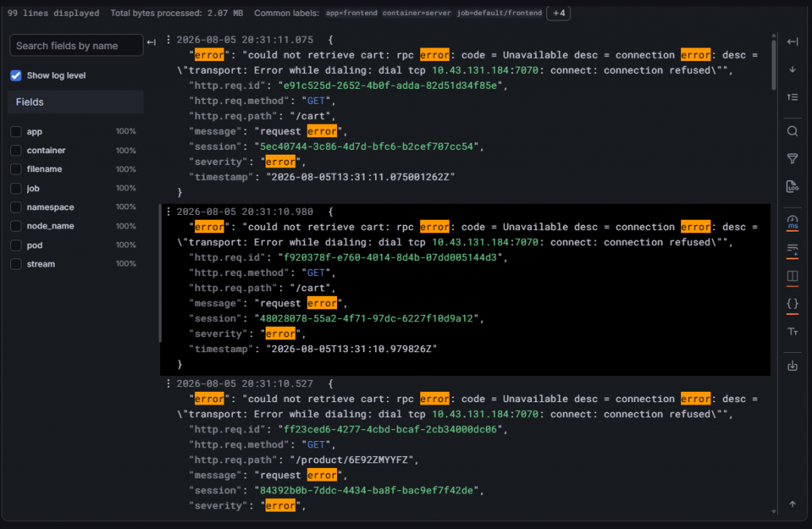Click session 84392b0b-7ddc-4434-ba8f-bac9ef7f42de
The image size is (812, 529).
[366, 491]
